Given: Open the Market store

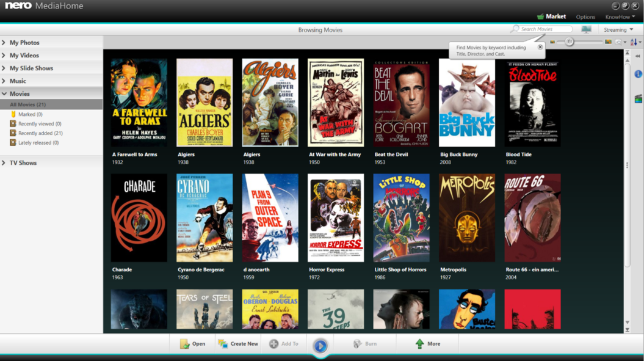Looking at the screenshot, I should point(552,16).
